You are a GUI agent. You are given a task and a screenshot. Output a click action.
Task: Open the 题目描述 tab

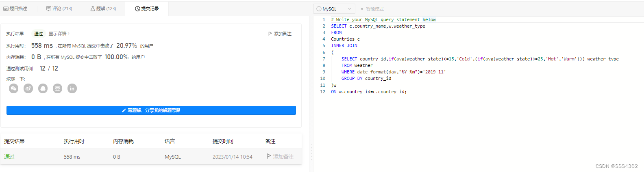(x=15, y=9)
